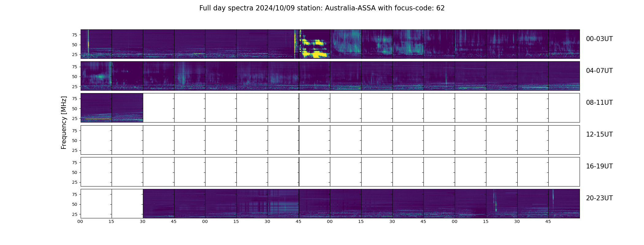Click the '75' tick of the 12-15UT row
644x245 pixels.
point(75,130)
